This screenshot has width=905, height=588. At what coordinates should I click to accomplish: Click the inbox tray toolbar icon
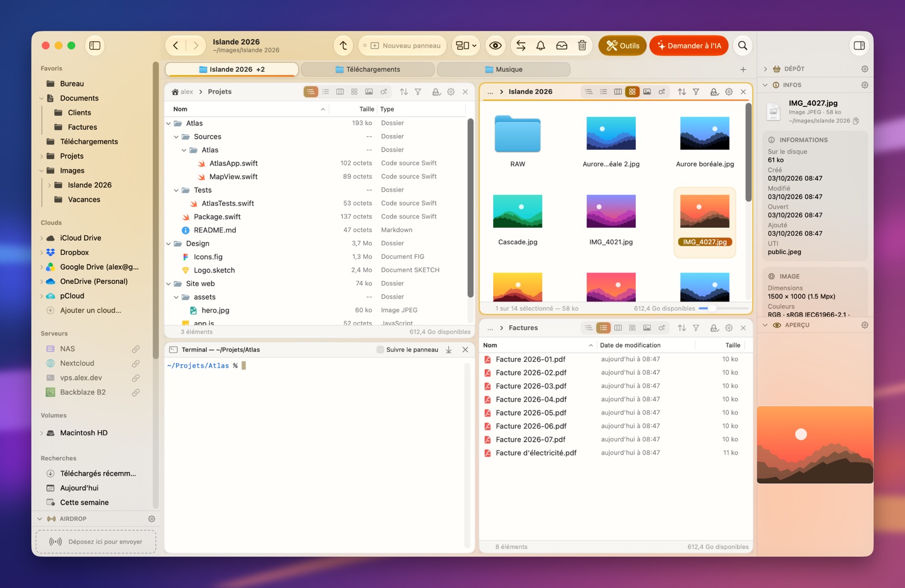coord(562,46)
